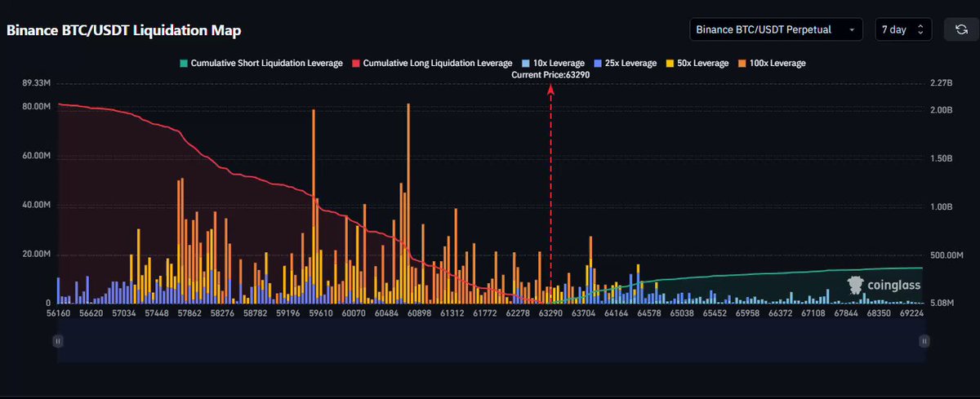The height and width of the screenshot is (399, 980).
Task: Click the green short liquidation color swatch
Action: [183, 63]
